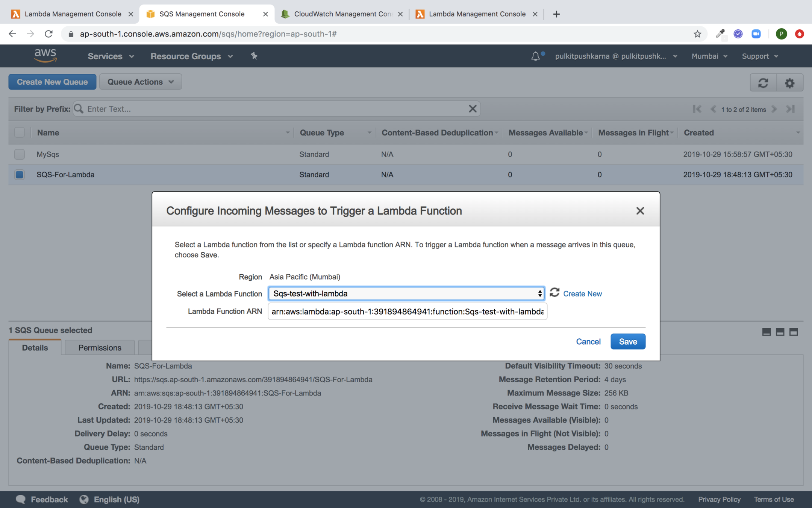Click the AWS notifications bell icon
The width and height of the screenshot is (812, 508).
pos(535,56)
